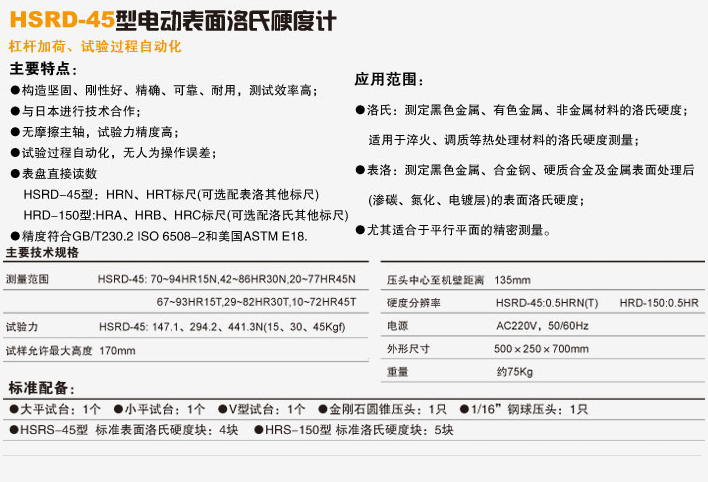Click the 标准配备 section heading

click(40, 388)
